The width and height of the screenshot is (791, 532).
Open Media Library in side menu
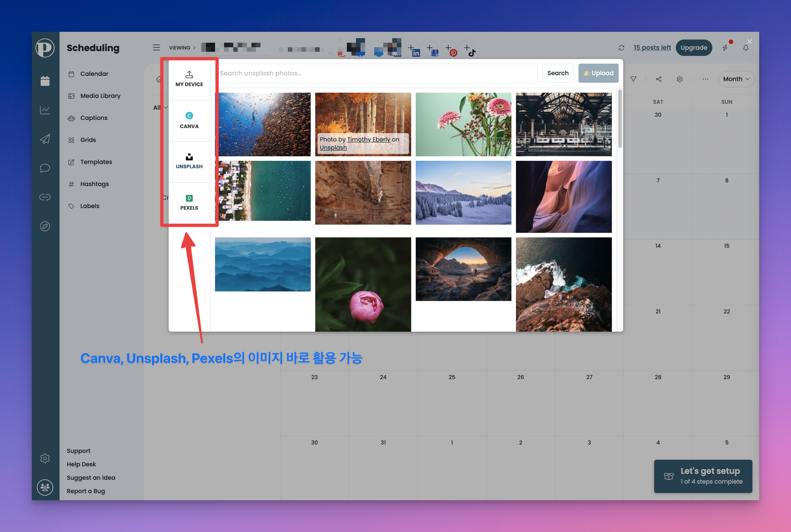(x=100, y=96)
